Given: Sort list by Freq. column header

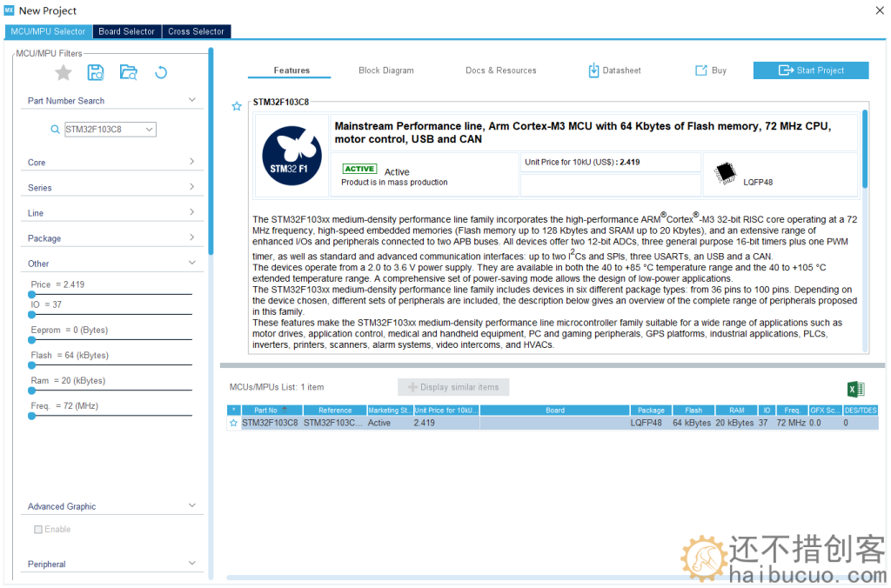Looking at the screenshot, I should (792, 411).
